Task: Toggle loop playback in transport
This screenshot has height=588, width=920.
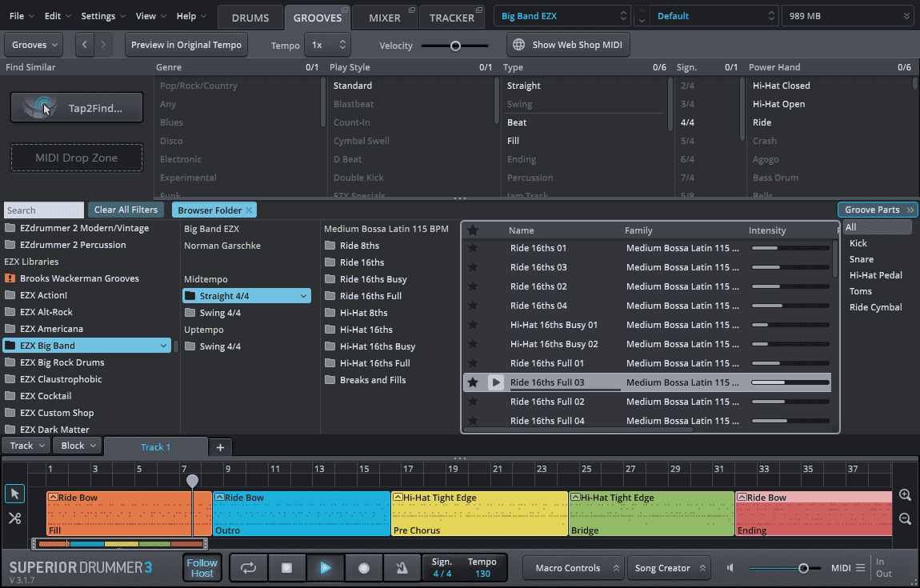Action: point(248,567)
